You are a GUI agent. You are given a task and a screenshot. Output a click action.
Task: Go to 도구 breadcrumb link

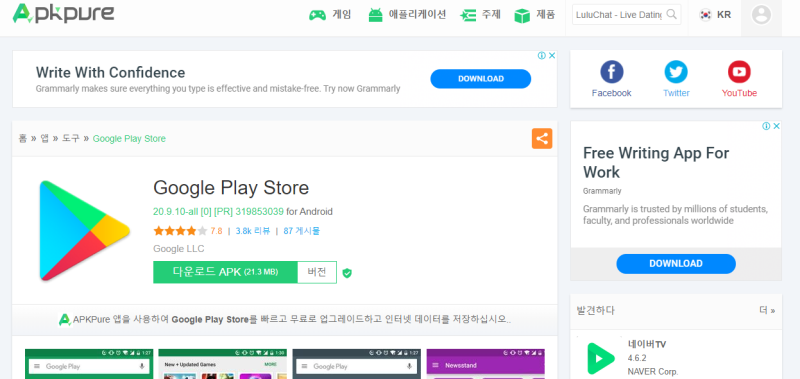tap(71, 138)
